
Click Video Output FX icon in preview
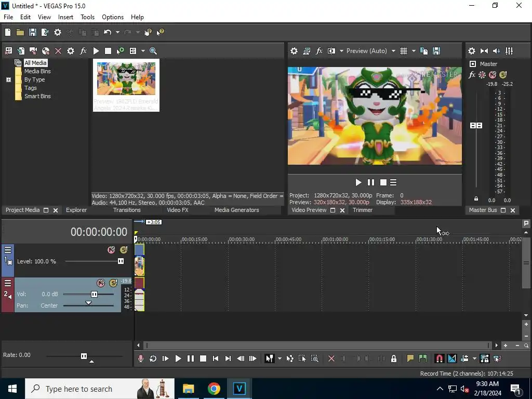point(319,51)
